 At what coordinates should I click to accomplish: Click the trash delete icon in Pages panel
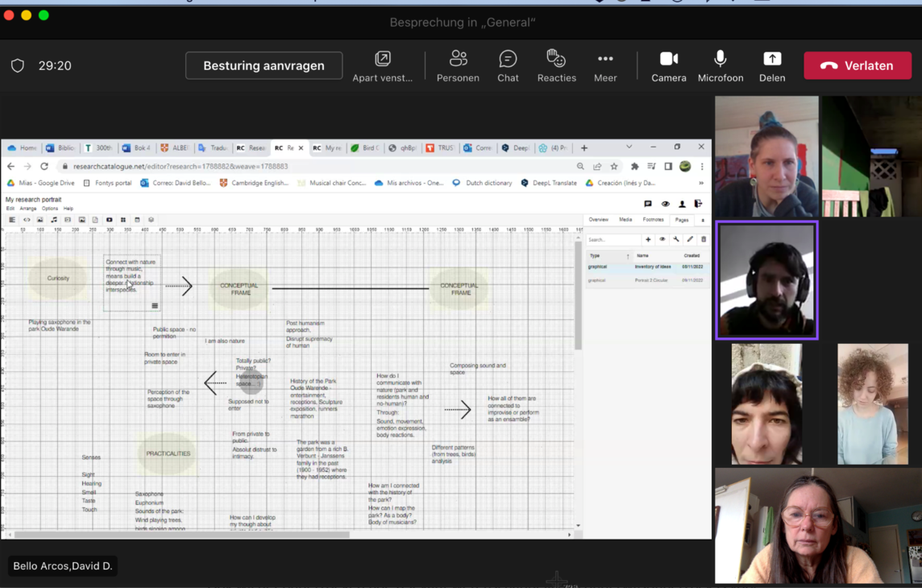pos(704,239)
